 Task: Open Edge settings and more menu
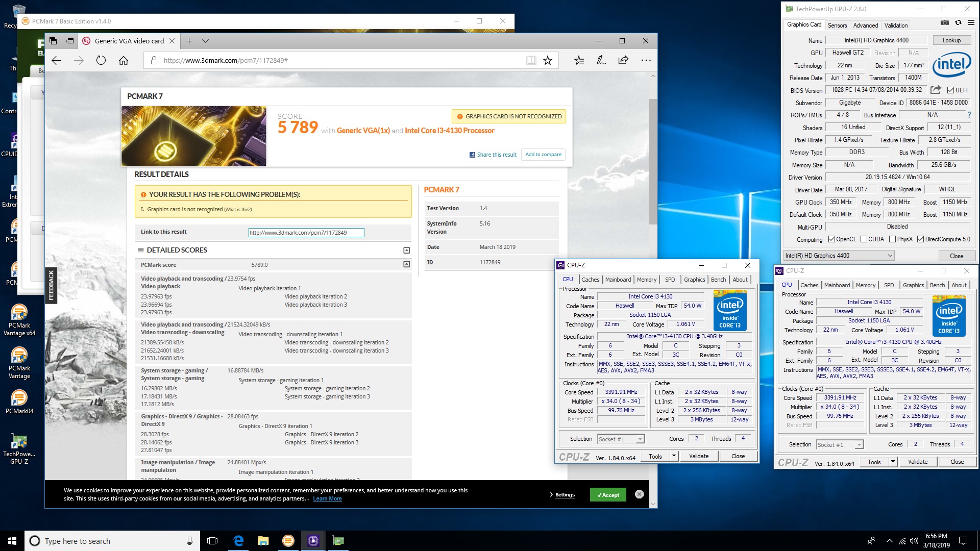coord(646,60)
